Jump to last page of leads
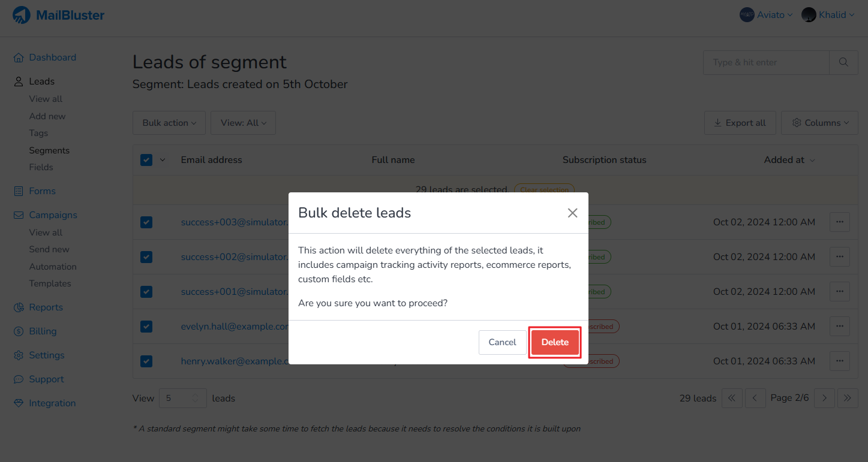868x462 pixels. (847, 398)
